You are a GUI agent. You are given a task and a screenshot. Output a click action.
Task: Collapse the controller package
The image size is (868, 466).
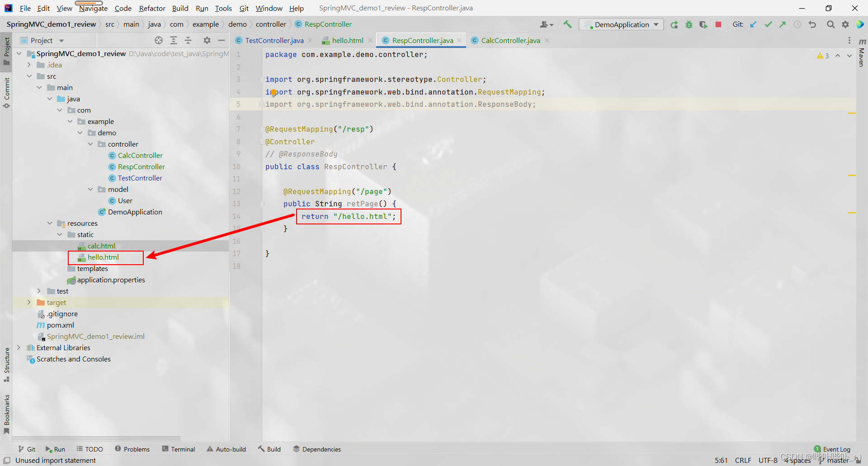[x=90, y=144]
